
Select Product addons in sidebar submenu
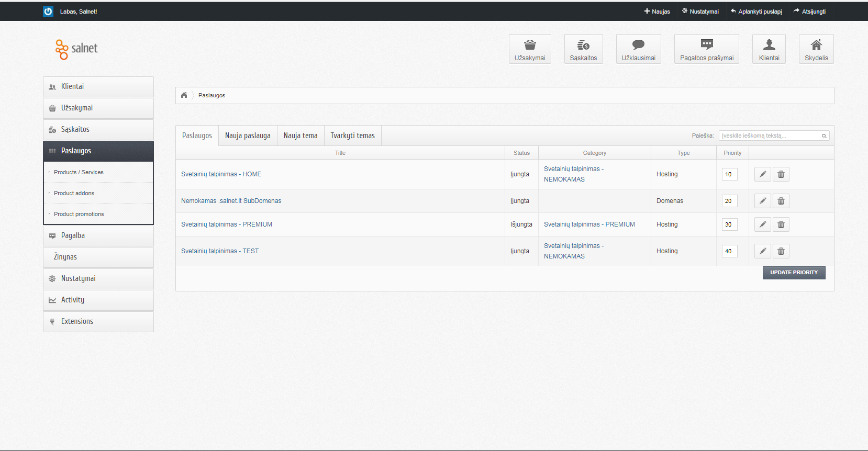coord(74,193)
